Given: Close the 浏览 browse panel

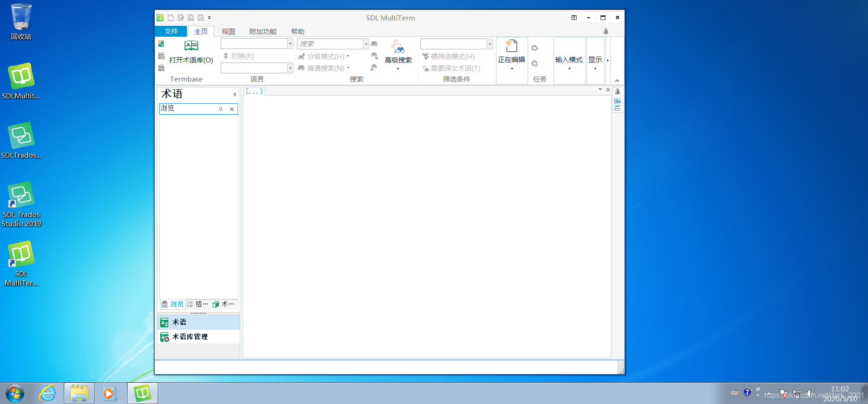Looking at the screenshot, I should (232, 109).
